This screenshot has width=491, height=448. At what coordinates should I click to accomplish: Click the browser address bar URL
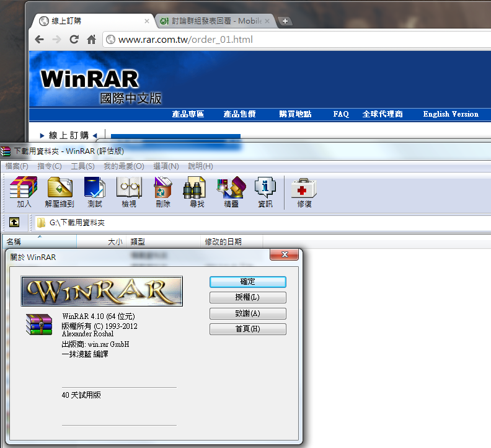(x=186, y=40)
